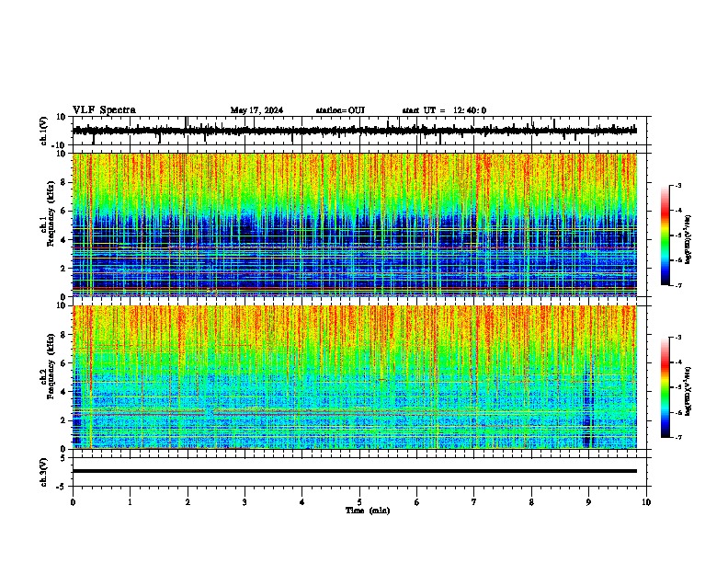Image resolution: width=728 pixels, height=563 pixels.
Task: Click the "8" kHz tick on ch.1 spectrogram
Action: [63, 182]
